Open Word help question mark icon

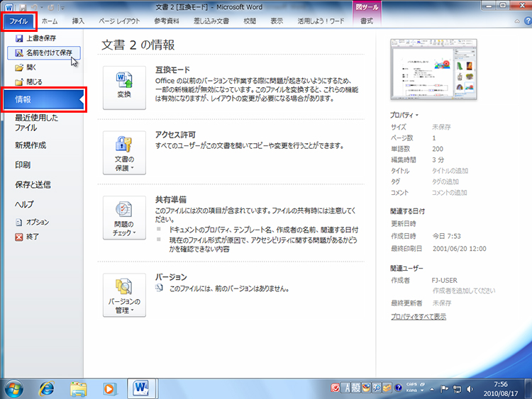528,21
